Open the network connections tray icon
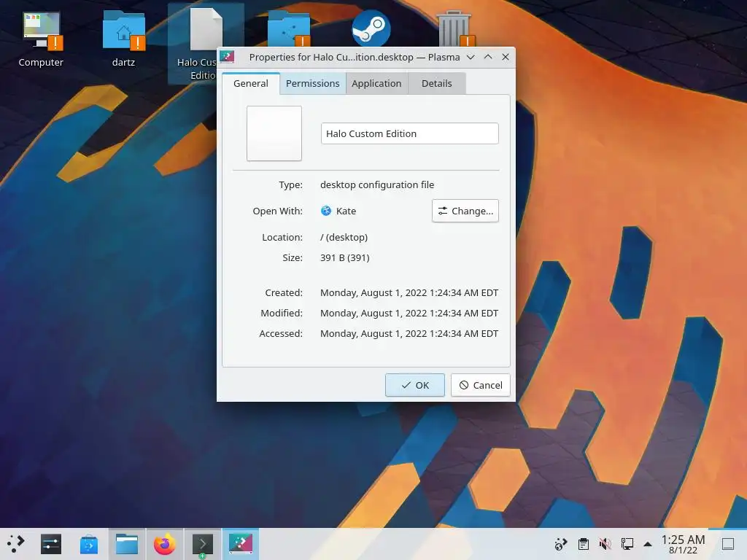 tap(627, 544)
